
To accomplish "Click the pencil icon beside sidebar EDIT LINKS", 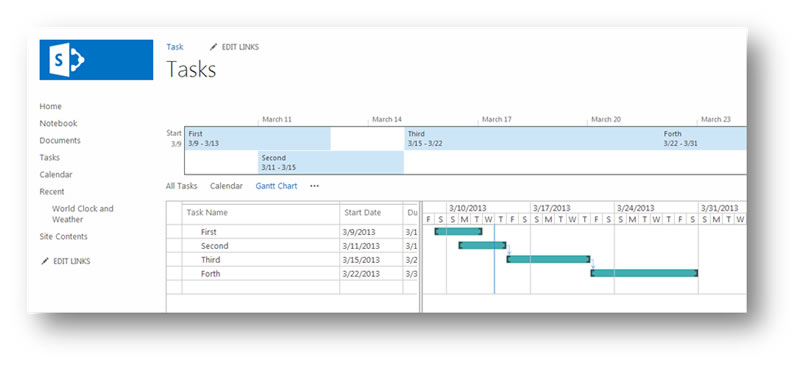I will [45, 261].
